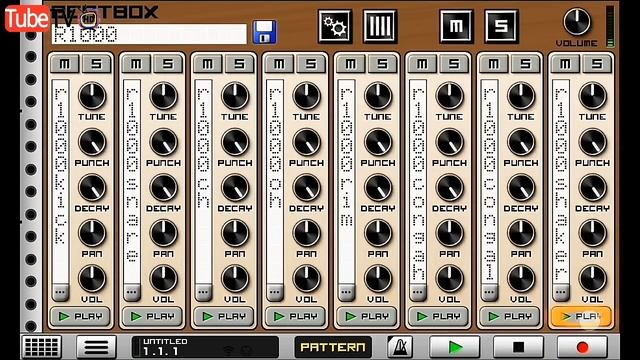Adjust the master Volume knob
The image size is (640, 360).
pyautogui.click(x=577, y=22)
